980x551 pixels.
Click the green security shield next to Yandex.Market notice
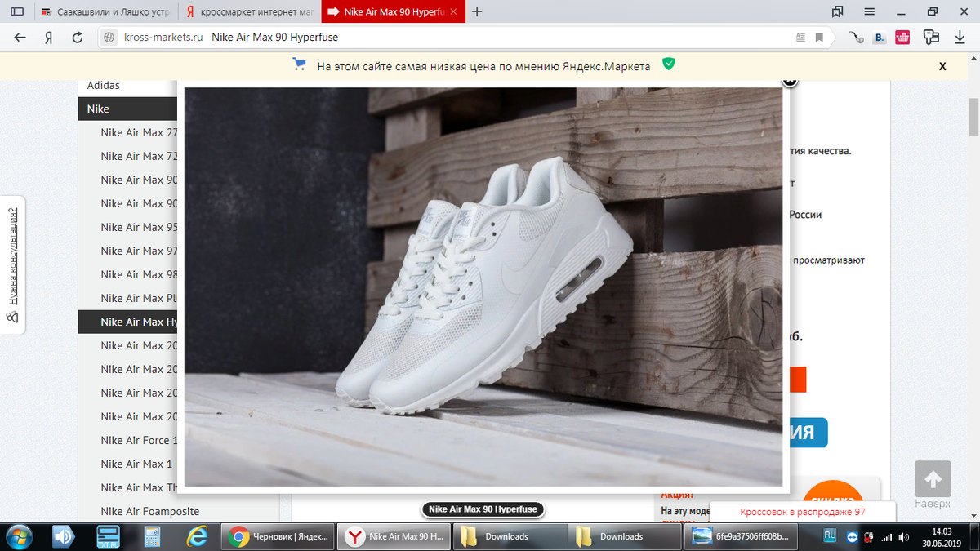669,65
